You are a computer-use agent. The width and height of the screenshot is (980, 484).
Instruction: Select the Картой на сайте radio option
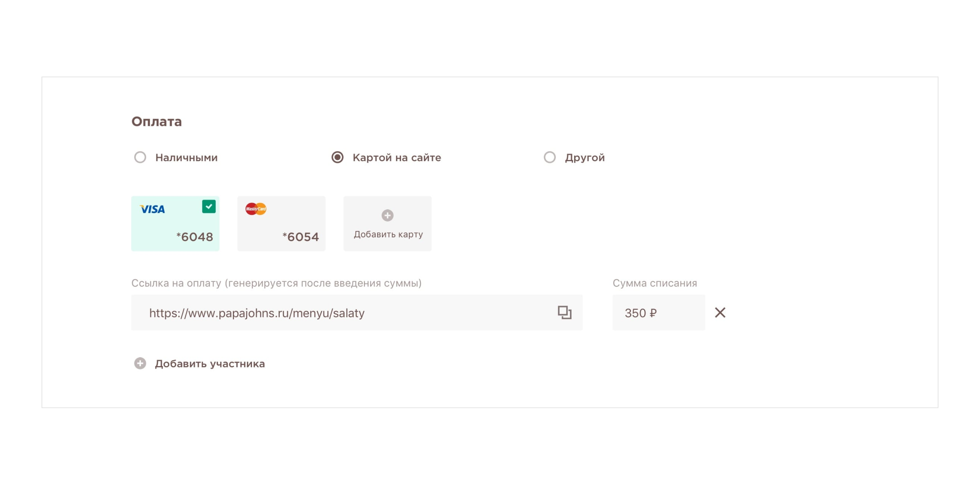(337, 157)
